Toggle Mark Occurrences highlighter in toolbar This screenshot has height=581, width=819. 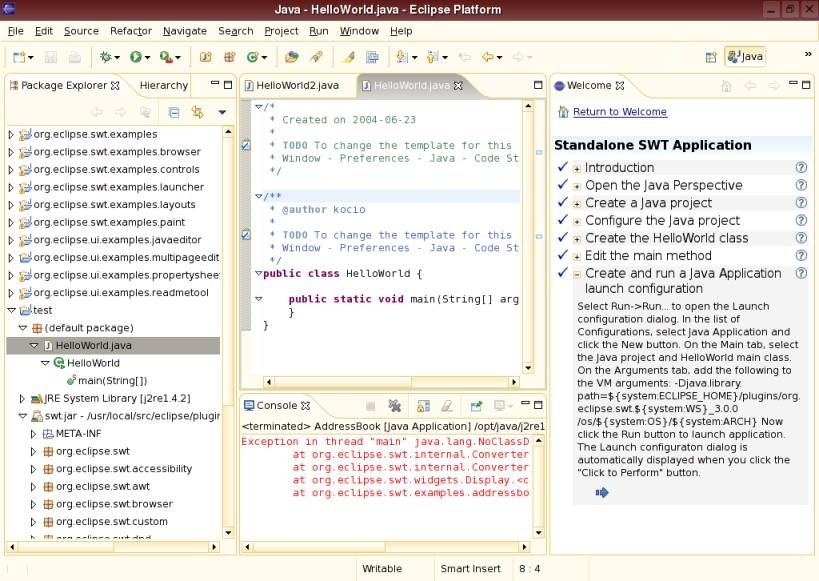348,57
